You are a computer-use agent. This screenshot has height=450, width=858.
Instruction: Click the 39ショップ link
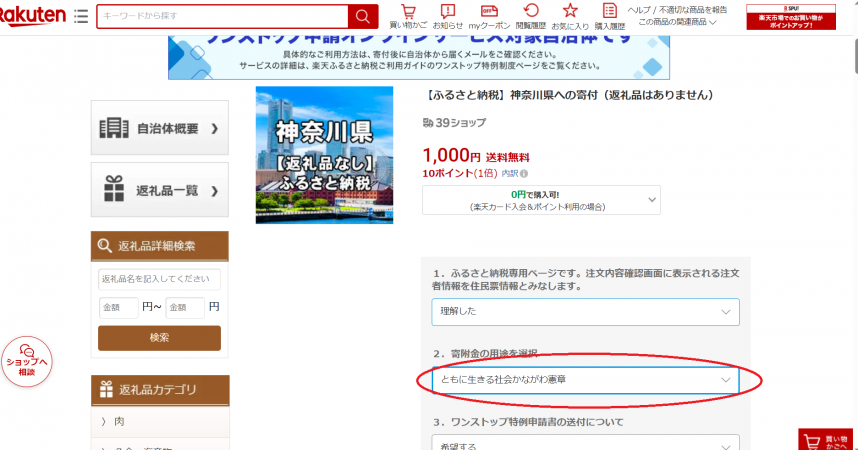click(460, 123)
